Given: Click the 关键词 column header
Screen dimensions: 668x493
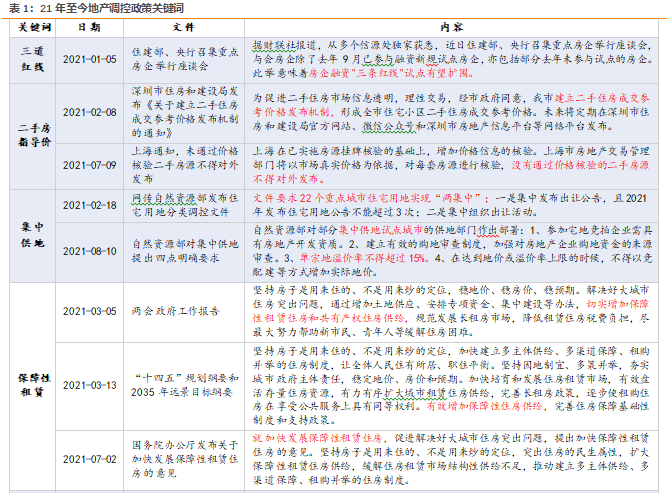Looking at the screenshot, I should click(34, 28).
